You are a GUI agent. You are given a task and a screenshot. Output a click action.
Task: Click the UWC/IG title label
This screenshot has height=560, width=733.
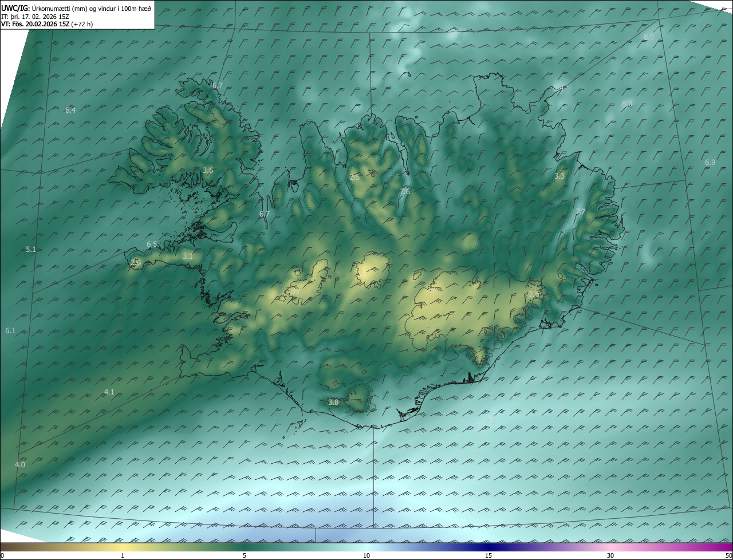[15, 8]
